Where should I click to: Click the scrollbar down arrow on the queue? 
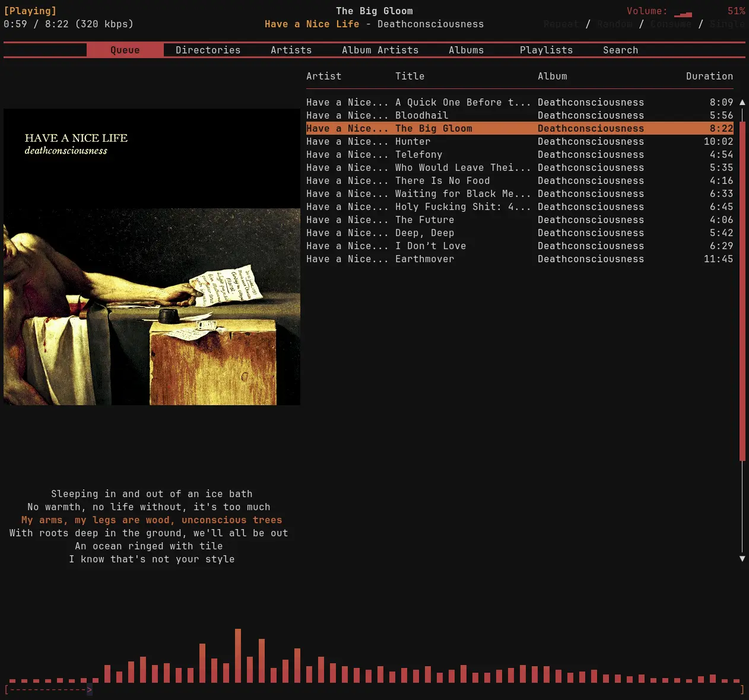point(742,558)
